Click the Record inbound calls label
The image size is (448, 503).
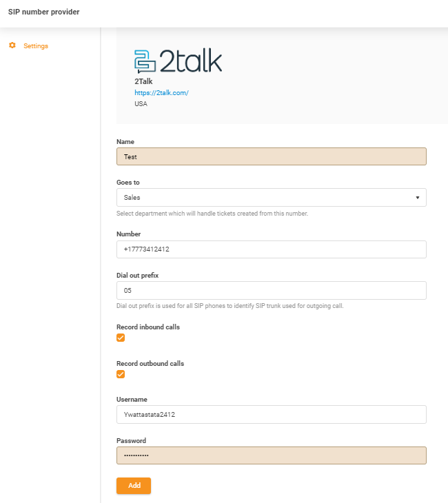click(x=148, y=327)
